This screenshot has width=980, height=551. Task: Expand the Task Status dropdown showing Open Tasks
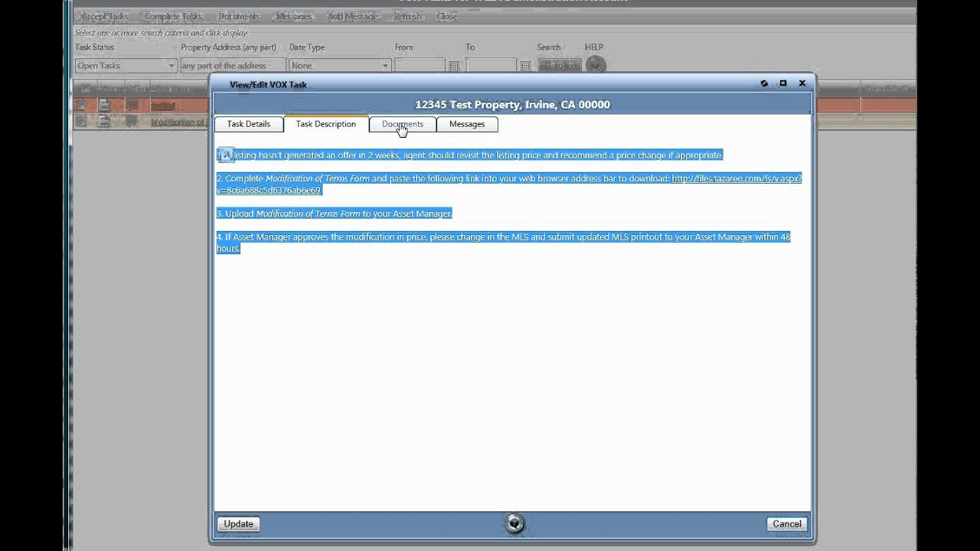pyautogui.click(x=126, y=66)
